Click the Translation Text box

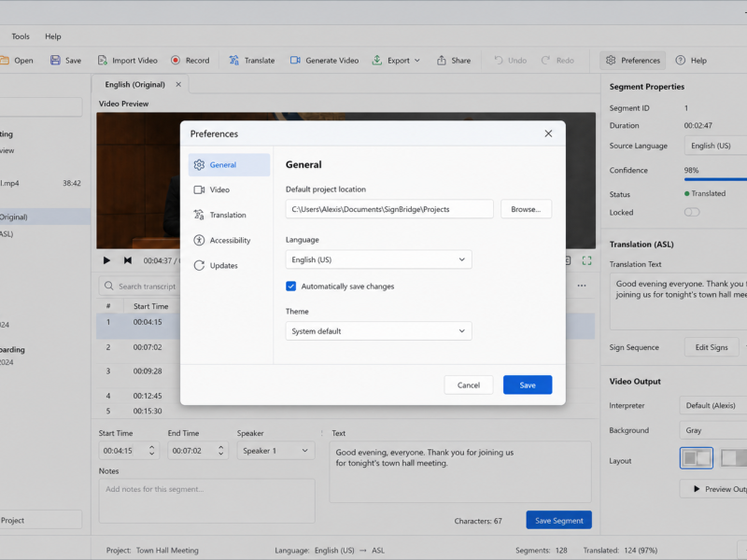point(679,301)
